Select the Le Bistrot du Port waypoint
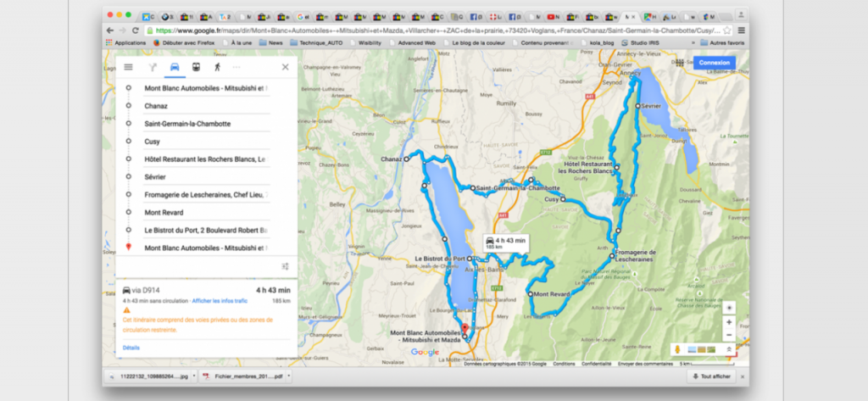The image size is (868, 401). coord(207,230)
